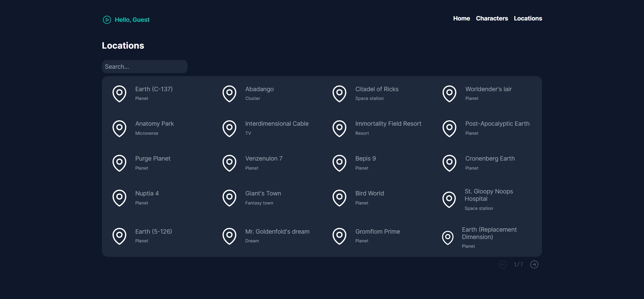644x299 pixels.
Task: Select the Citadel of Ricks pin icon
Action: click(339, 94)
